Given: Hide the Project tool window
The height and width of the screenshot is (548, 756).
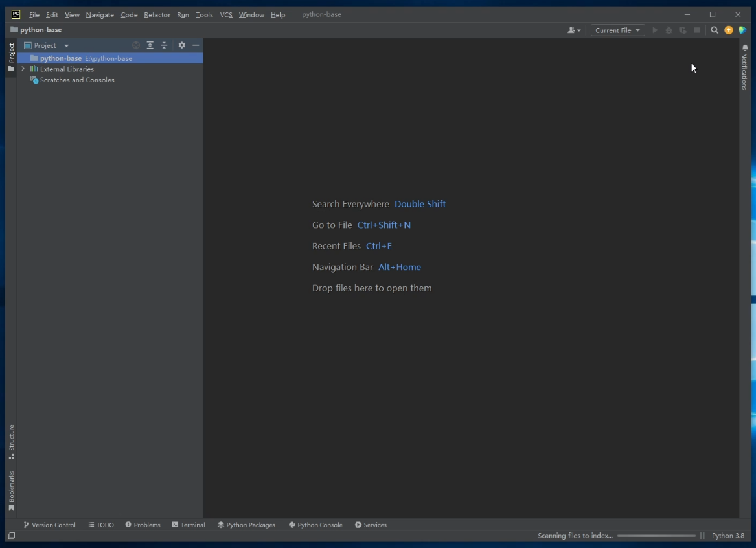Looking at the screenshot, I should (x=196, y=45).
